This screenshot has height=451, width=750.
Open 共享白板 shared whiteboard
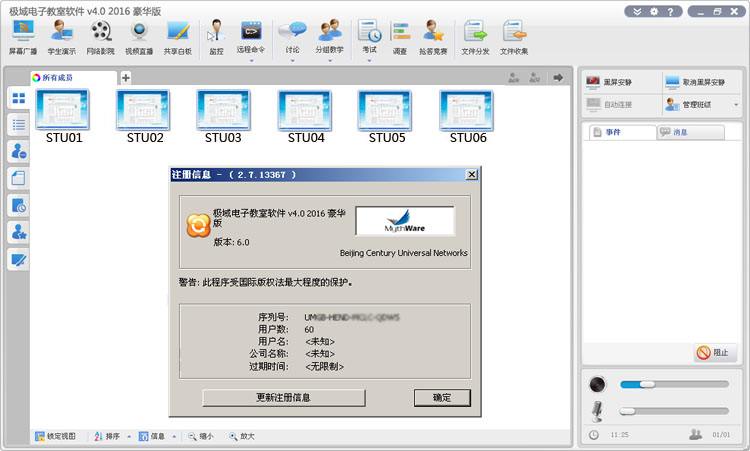click(178, 36)
